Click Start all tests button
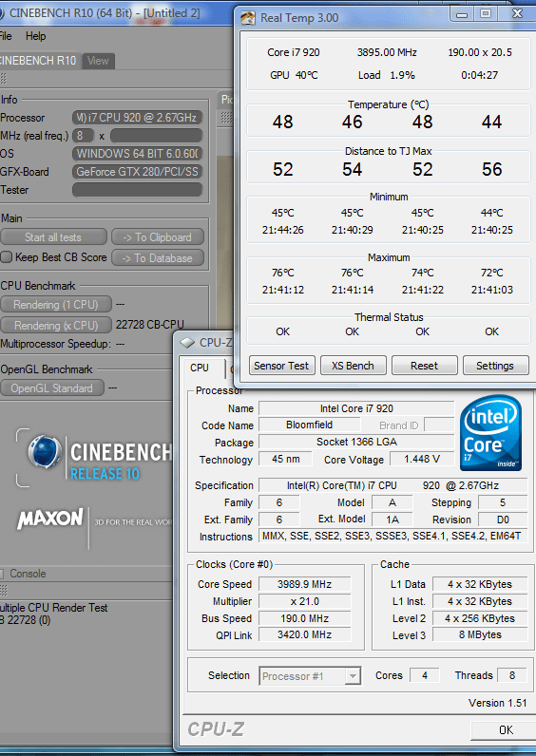 tap(53, 237)
